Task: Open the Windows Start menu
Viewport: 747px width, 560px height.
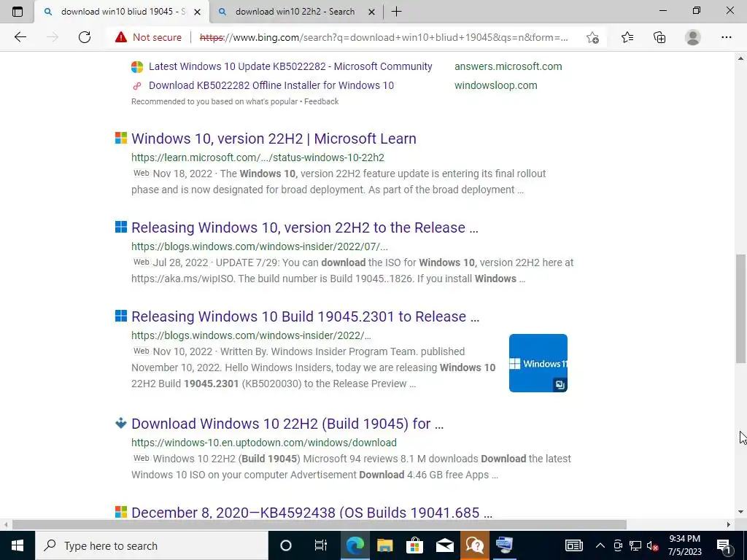Action: [18, 545]
